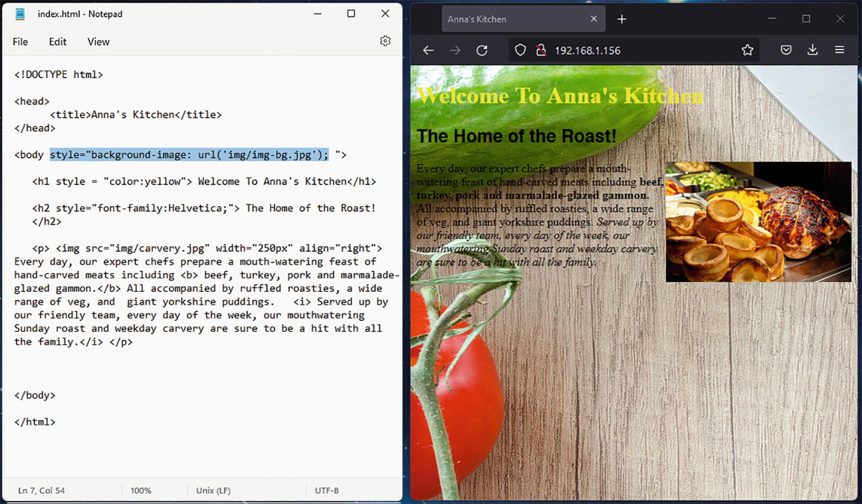The width and height of the screenshot is (862, 504).
Task: Click the address bar showing 192.168.1.156
Action: 638,50
